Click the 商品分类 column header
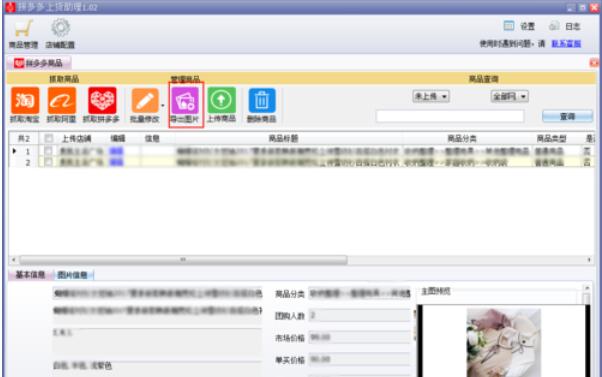 pos(462,138)
